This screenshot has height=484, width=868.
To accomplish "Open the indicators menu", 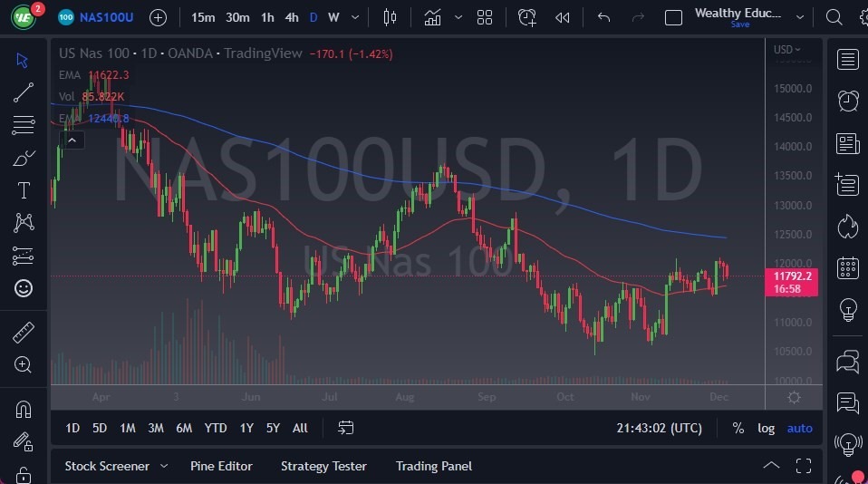I will [432, 18].
